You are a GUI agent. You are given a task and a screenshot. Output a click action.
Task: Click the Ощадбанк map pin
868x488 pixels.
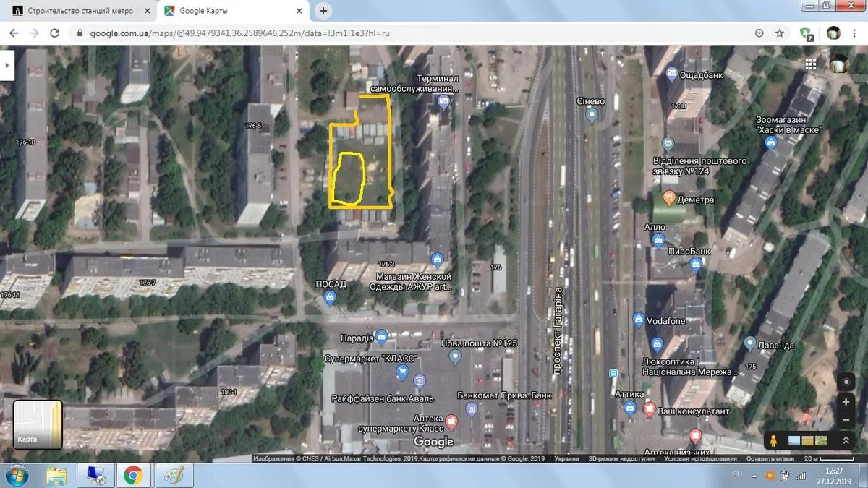pyautogui.click(x=671, y=74)
